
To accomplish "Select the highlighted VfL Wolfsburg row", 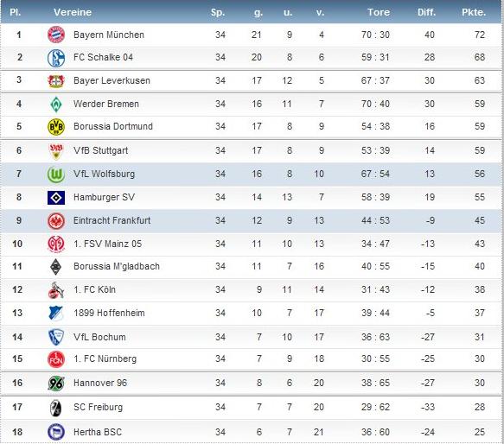I will pos(252,174).
